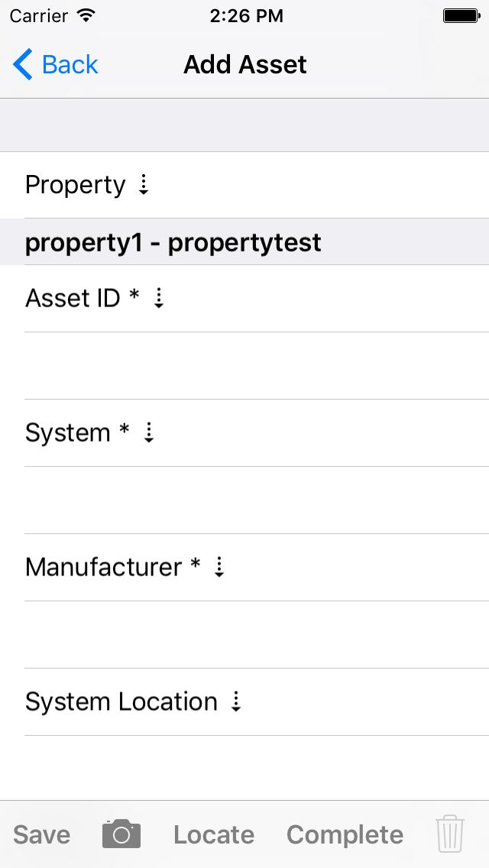This screenshot has height=868, width=489.
Task: Focus the System input field
Action: pos(256,500)
